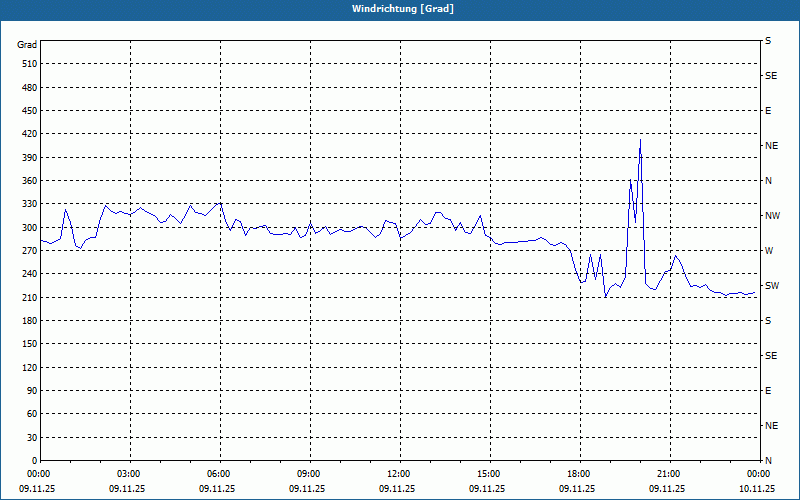Click the 09:00 time axis label
This screenshot has height=500, width=800.
pyautogui.click(x=310, y=474)
